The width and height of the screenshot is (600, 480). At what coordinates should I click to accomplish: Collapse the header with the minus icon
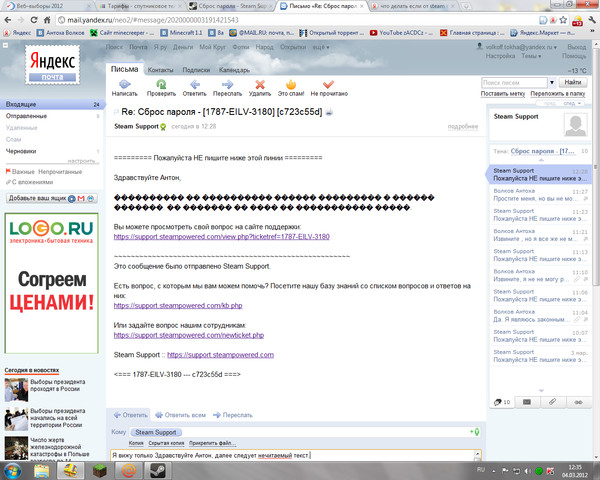5,45
